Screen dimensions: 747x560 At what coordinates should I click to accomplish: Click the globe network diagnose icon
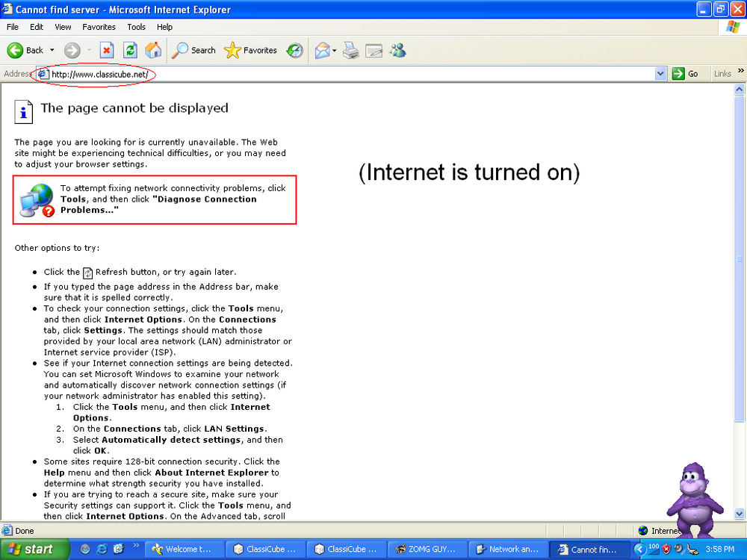[37, 200]
